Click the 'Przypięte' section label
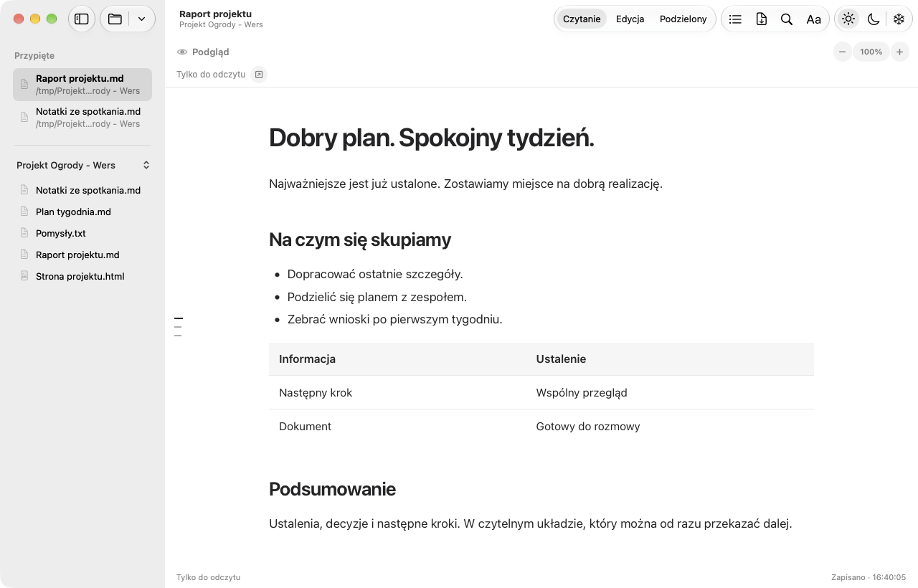This screenshot has height=588, width=918. pos(34,56)
